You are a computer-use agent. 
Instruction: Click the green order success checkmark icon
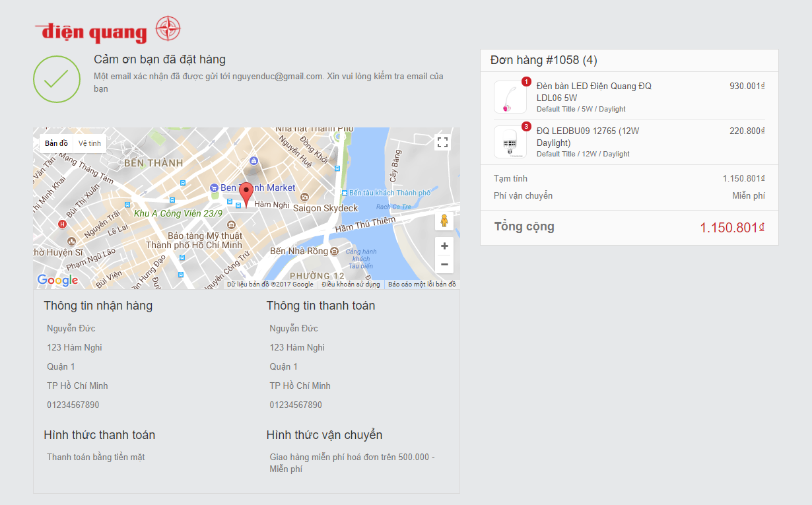tap(56, 79)
